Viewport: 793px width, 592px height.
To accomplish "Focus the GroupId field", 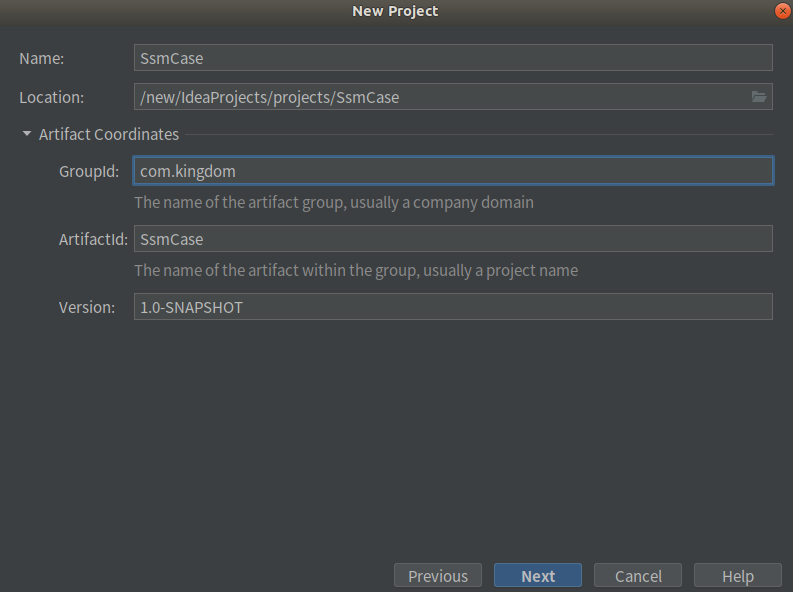I will 453,171.
